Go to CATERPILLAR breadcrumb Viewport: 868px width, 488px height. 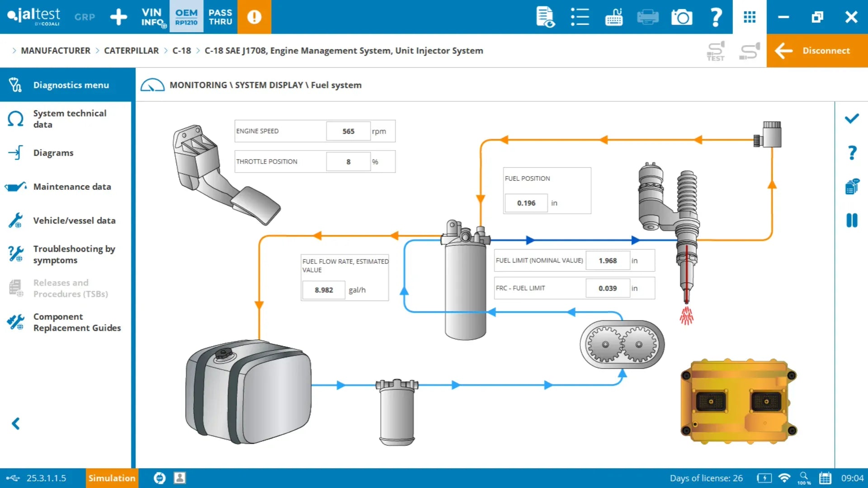[x=131, y=51]
